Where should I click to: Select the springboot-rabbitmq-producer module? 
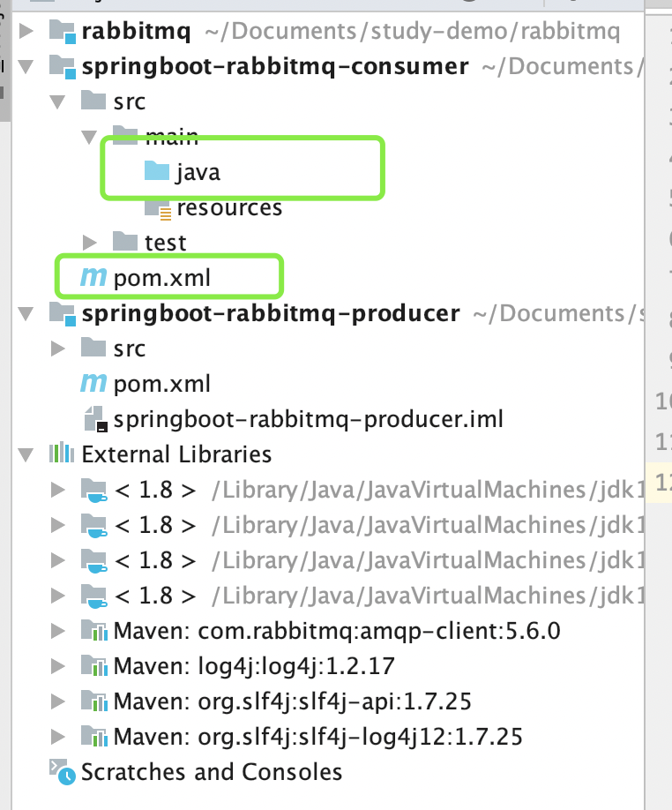coord(270,313)
